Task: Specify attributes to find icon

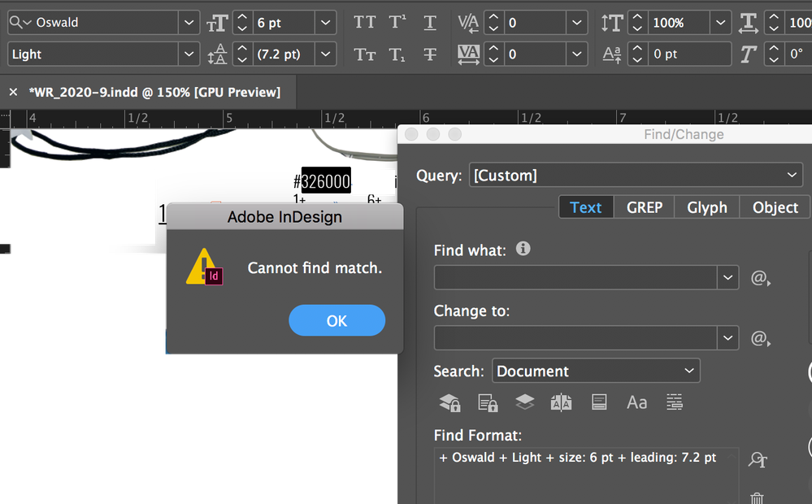Action: pos(758,459)
